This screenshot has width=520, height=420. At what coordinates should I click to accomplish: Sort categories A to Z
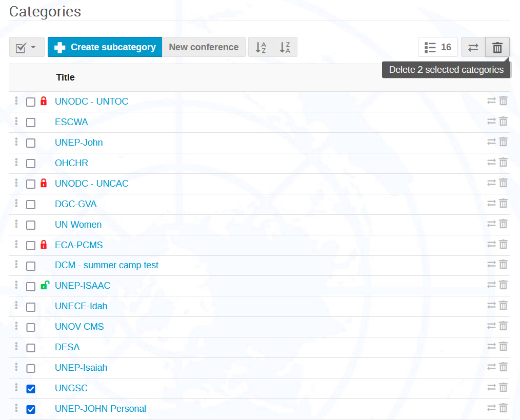[x=261, y=47]
